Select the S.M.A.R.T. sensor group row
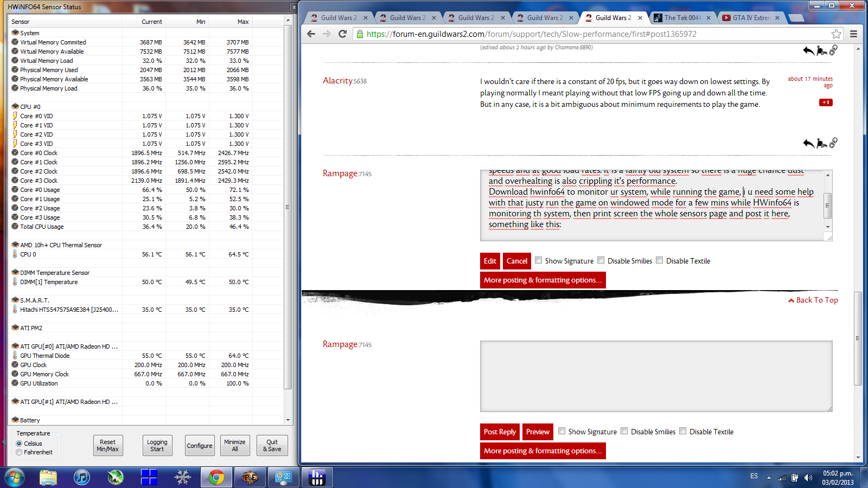 (146, 300)
